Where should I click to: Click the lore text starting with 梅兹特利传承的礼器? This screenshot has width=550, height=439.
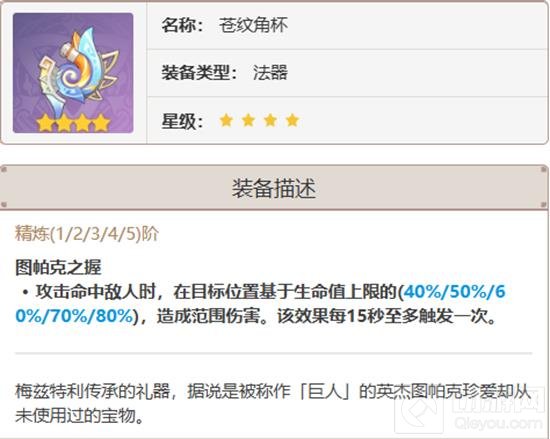[273, 404]
